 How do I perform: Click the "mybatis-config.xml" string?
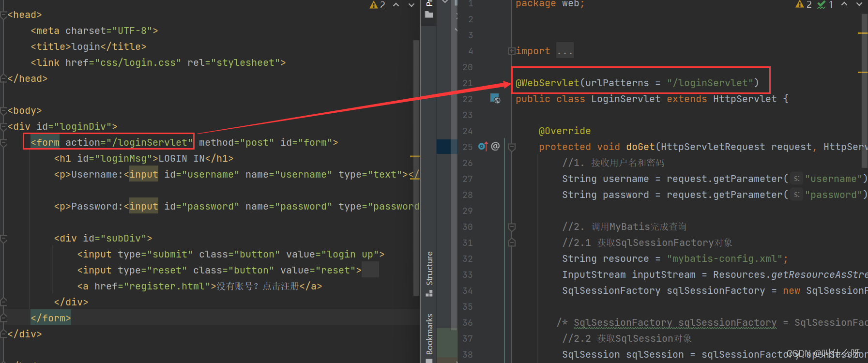(724, 258)
